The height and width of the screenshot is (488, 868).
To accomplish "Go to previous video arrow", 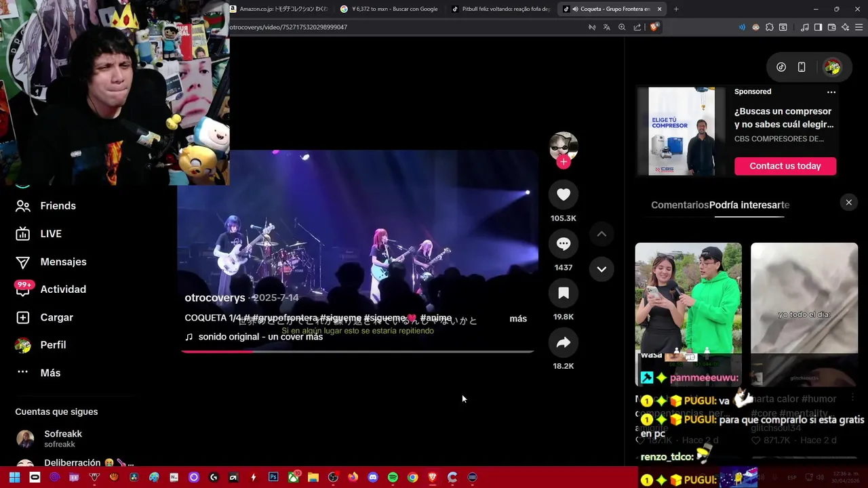I will [601, 234].
